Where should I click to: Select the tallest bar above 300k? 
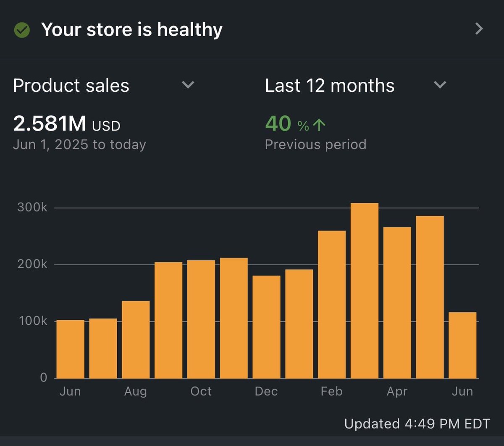point(365,291)
